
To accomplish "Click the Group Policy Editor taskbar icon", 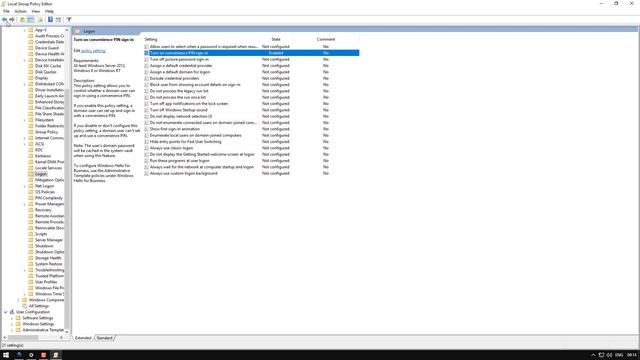I will [56, 355].
